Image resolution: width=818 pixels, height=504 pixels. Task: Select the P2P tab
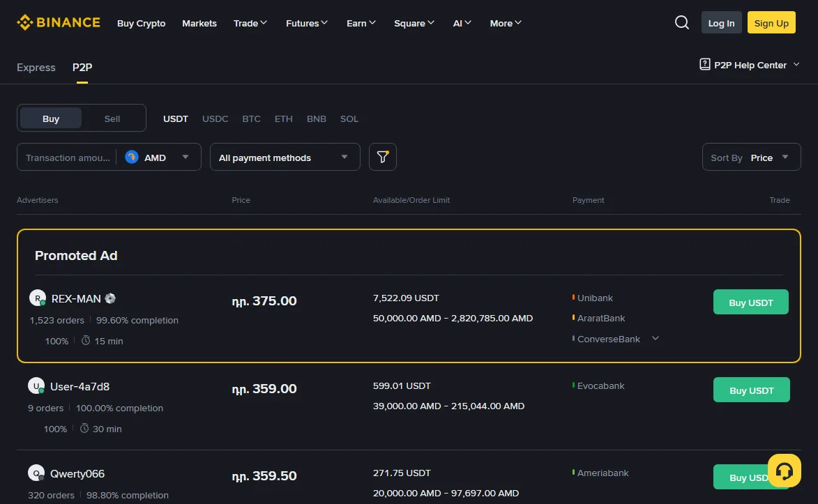(x=82, y=68)
